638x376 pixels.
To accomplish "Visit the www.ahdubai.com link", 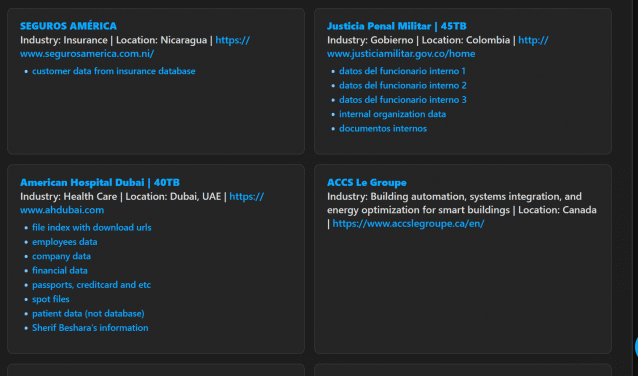I will (x=62, y=210).
